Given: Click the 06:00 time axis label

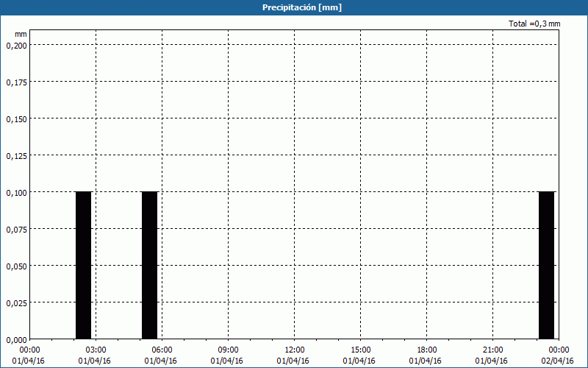Looking at the screenshot, I should tap(162, 350).
